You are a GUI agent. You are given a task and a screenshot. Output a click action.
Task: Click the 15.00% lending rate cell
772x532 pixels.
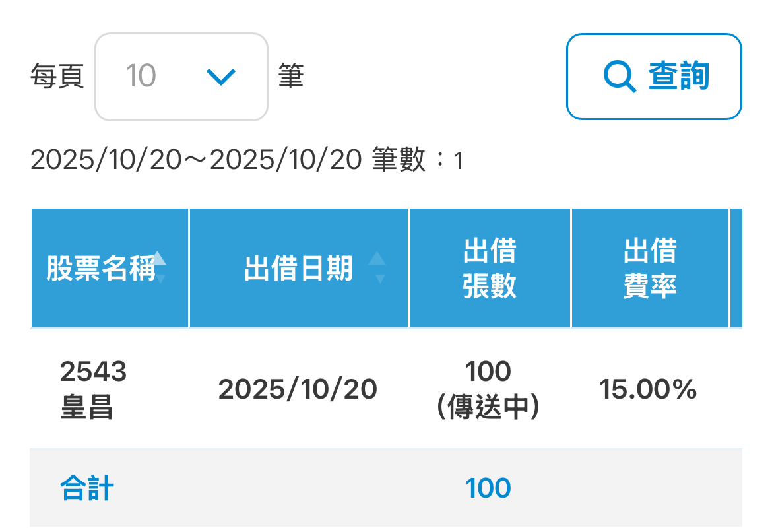[648, 389]
